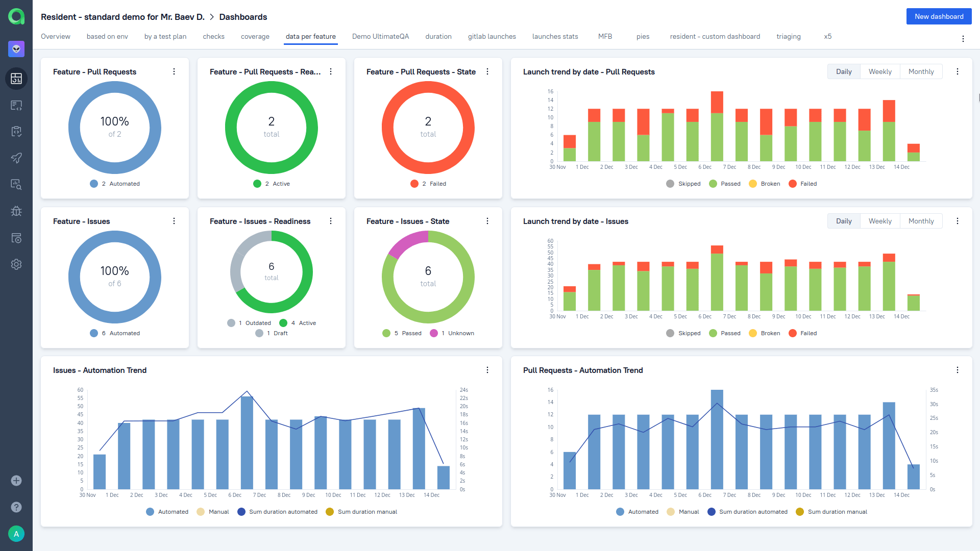Image resolution: width=980 pixels, height=551 pixels.
Task: Open the dashboards overflow menu near tabs
Action: pos(964,38)
